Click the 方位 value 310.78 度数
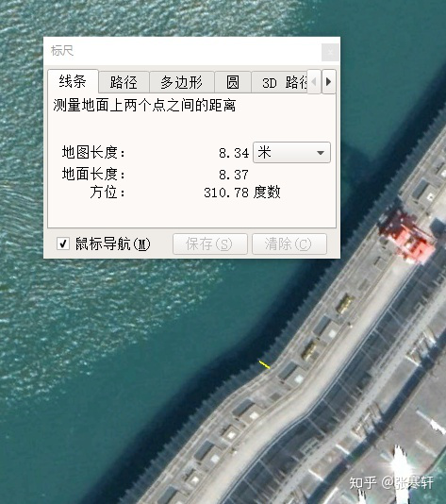446x504 pixels. click(x=242, y=193)
